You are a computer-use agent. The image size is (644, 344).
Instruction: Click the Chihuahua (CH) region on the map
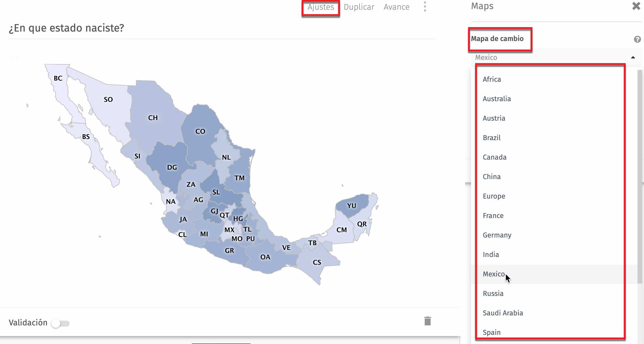coord(153,117)
